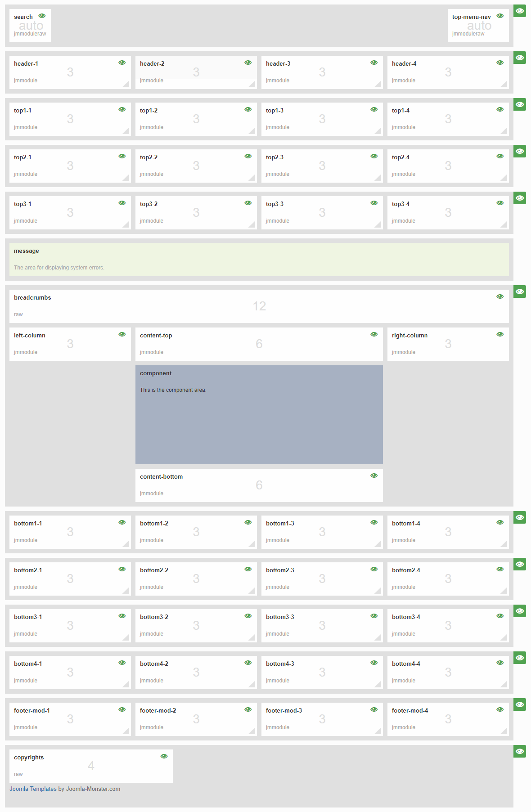Click corner resize handle of bottom3-4
Screen dimensions: 531x812
tap(504, 637)
